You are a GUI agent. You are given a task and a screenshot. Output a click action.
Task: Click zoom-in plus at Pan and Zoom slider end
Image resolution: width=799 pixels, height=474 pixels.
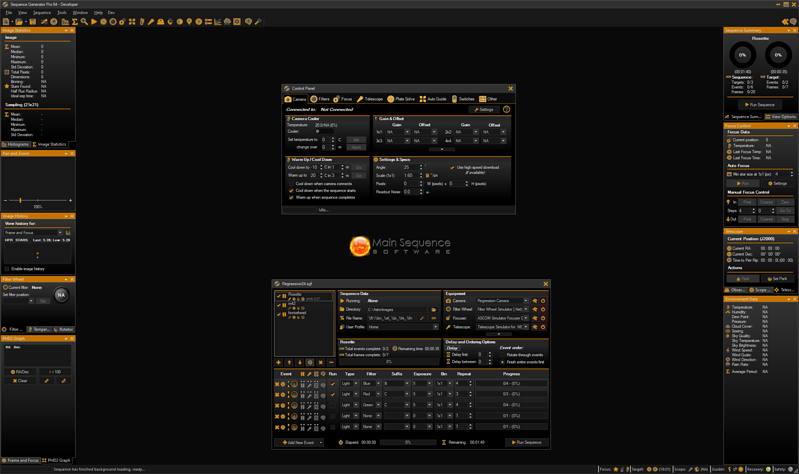point(70,200)
